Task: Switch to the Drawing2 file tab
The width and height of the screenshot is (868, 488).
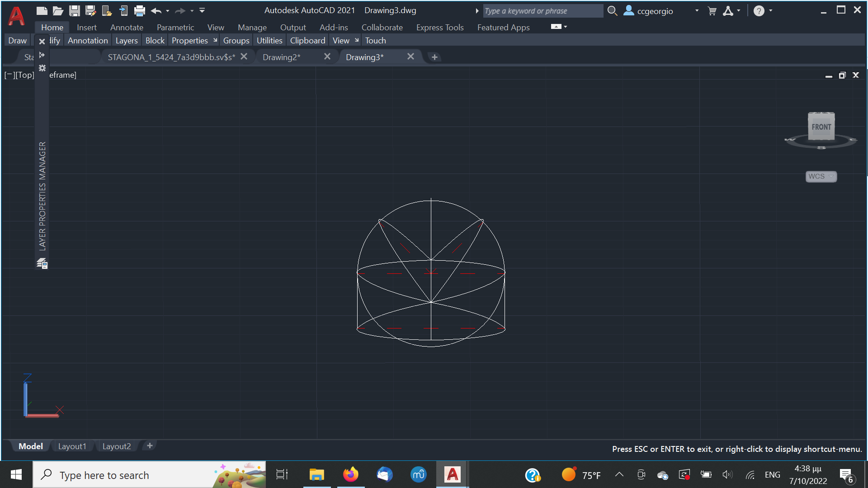Action: [281, 57]
